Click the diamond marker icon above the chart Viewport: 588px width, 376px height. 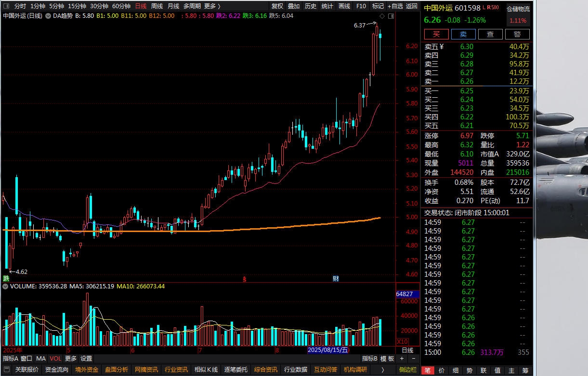(x=382, y=16)
